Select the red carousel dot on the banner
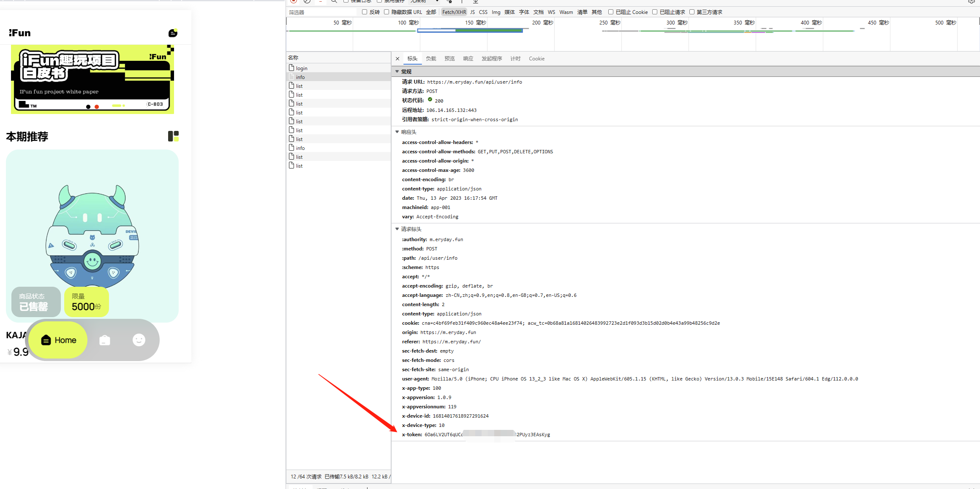This screenshot has height=489, width=980. 97,107
